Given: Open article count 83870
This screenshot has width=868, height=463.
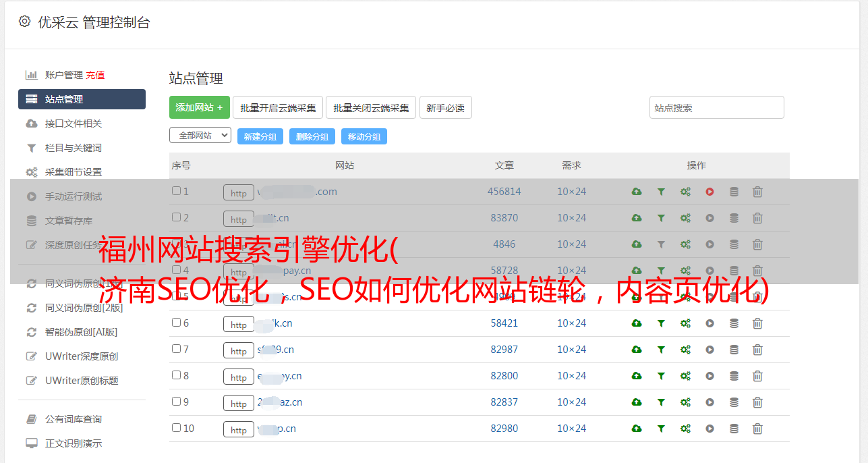Looking at the screenshot, I should [504, 218].
